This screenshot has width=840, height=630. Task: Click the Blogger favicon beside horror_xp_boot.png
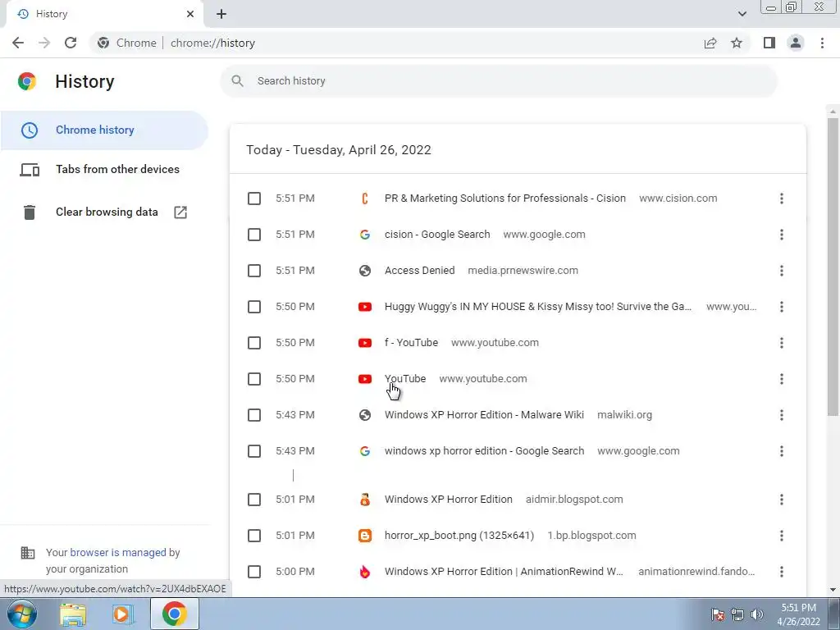pos(365,536)
